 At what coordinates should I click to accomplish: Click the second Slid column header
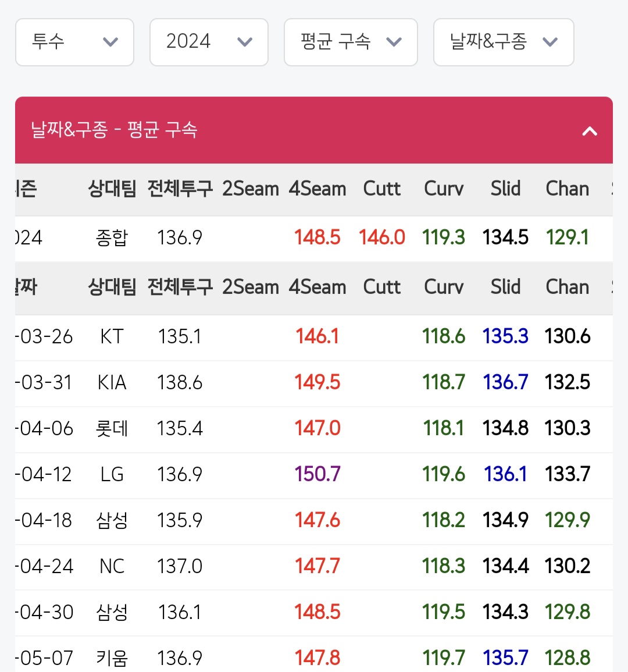point(505,287)
